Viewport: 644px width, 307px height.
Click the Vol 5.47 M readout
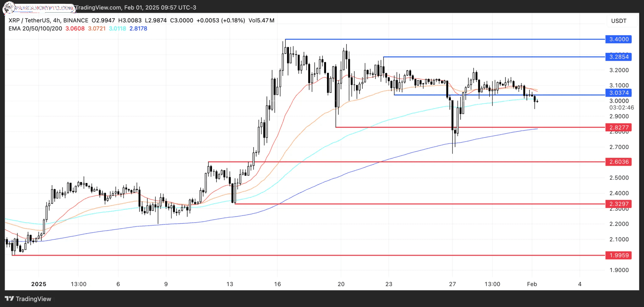[261, 20]
